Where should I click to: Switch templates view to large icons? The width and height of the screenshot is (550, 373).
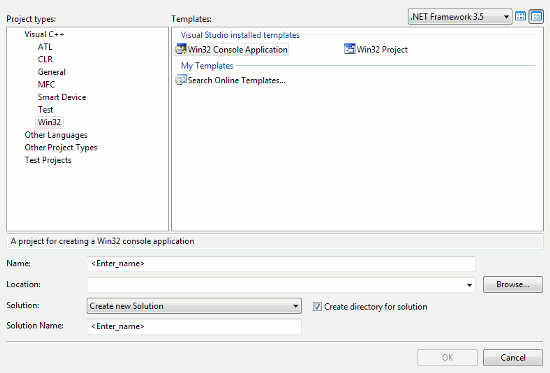[521, 16]
